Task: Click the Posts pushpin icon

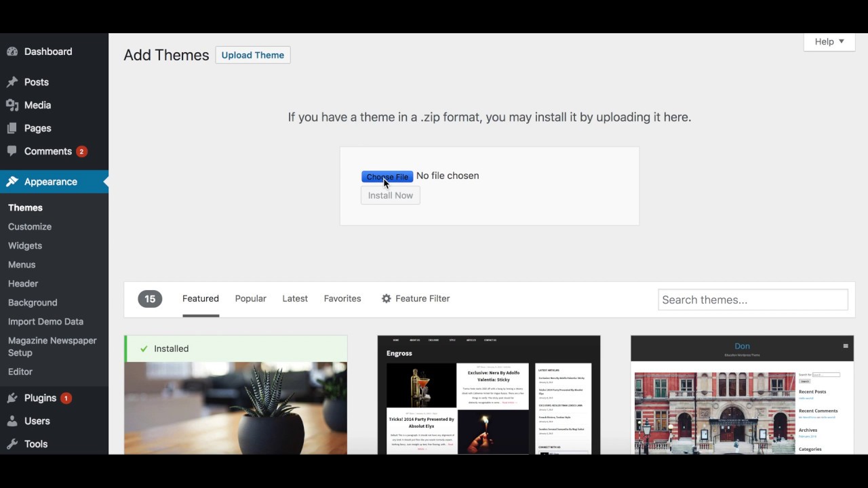Action: coord(12,82)
